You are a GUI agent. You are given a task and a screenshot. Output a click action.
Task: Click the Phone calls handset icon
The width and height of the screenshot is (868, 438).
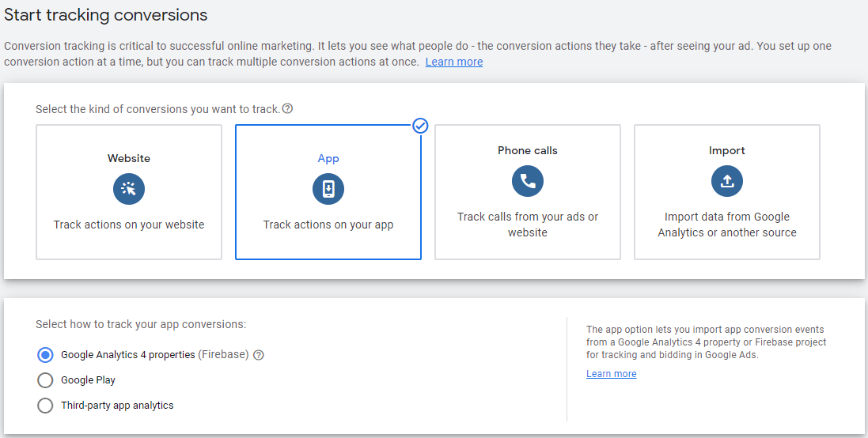pyautogui.click(x=528, y=181)
